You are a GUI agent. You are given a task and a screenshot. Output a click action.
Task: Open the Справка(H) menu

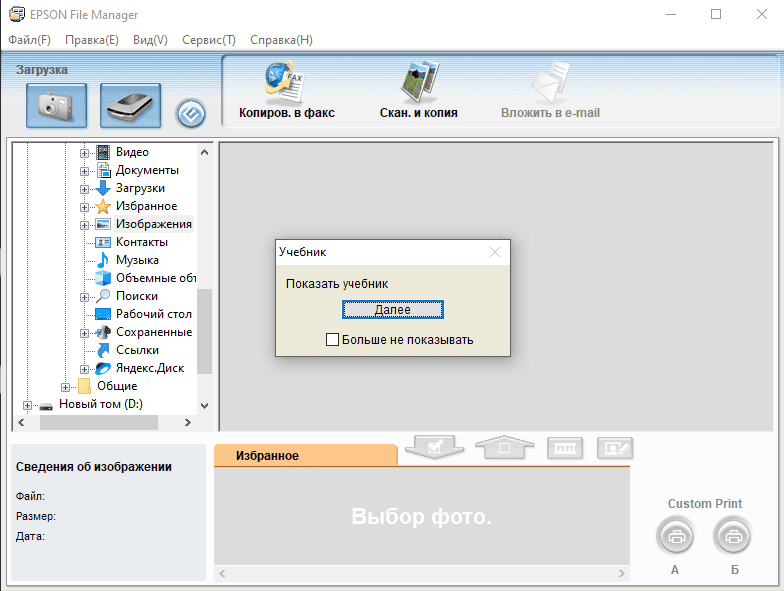[x=282, y=40]
